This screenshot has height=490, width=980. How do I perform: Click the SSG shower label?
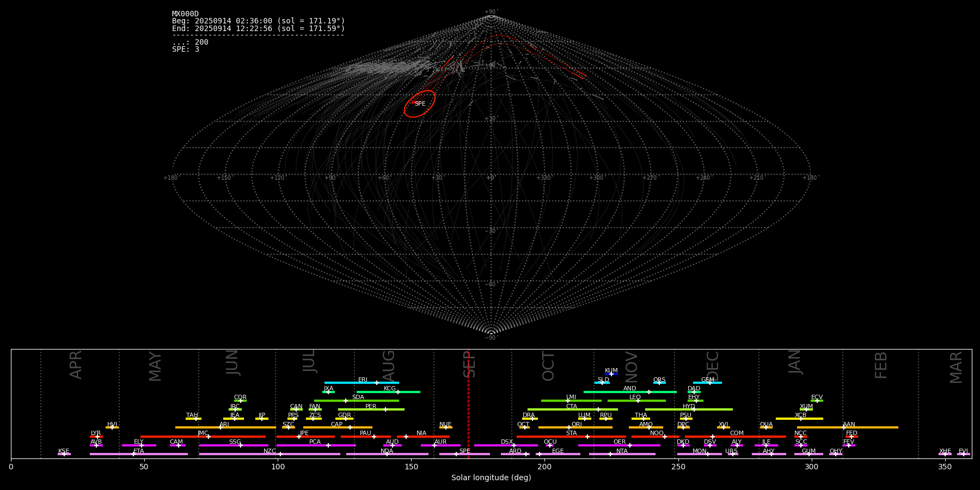(x=235, y=442)
